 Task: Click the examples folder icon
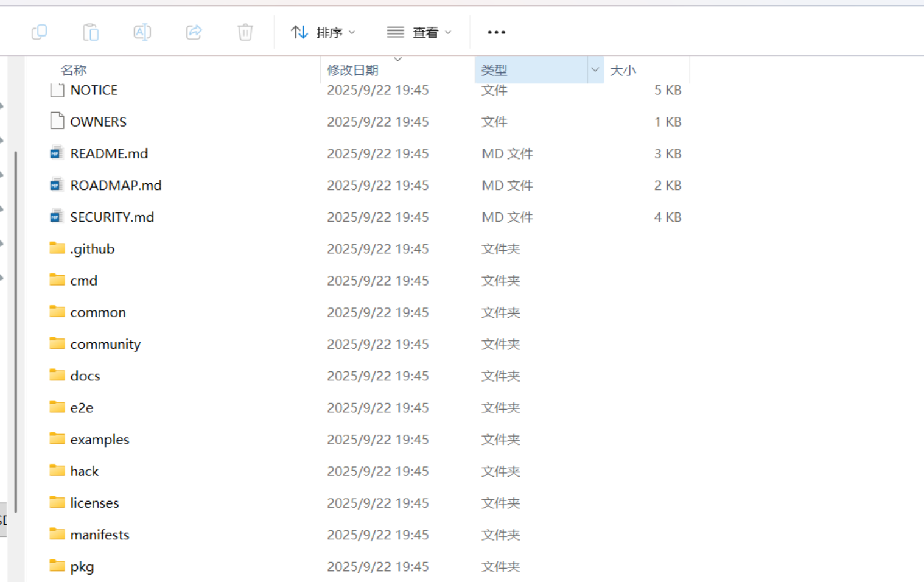coord(57,438)
